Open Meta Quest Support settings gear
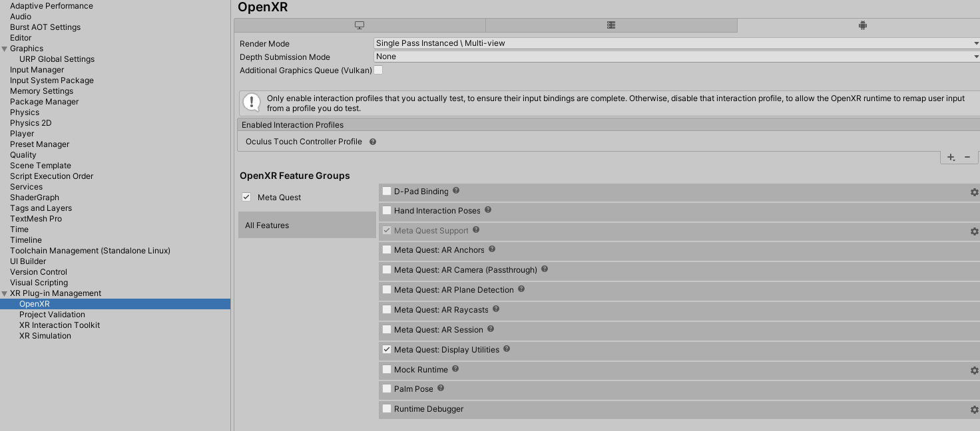 974,231
